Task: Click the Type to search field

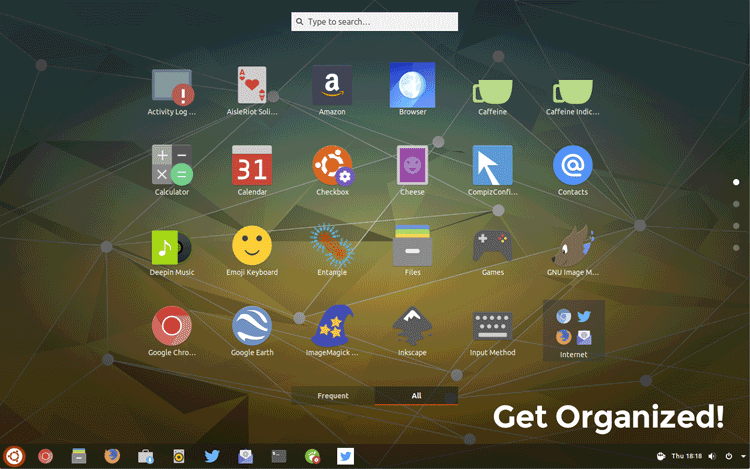Action: (375, 22)
